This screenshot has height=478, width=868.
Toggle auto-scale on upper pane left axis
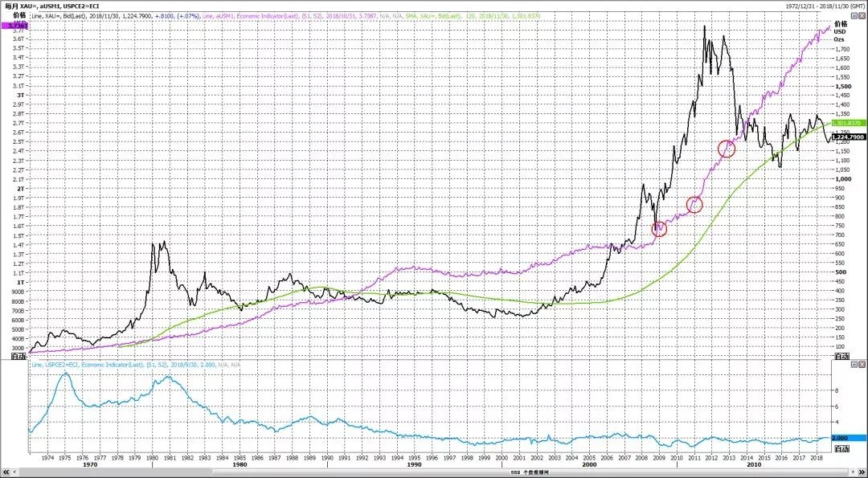(x=19, y=356)
